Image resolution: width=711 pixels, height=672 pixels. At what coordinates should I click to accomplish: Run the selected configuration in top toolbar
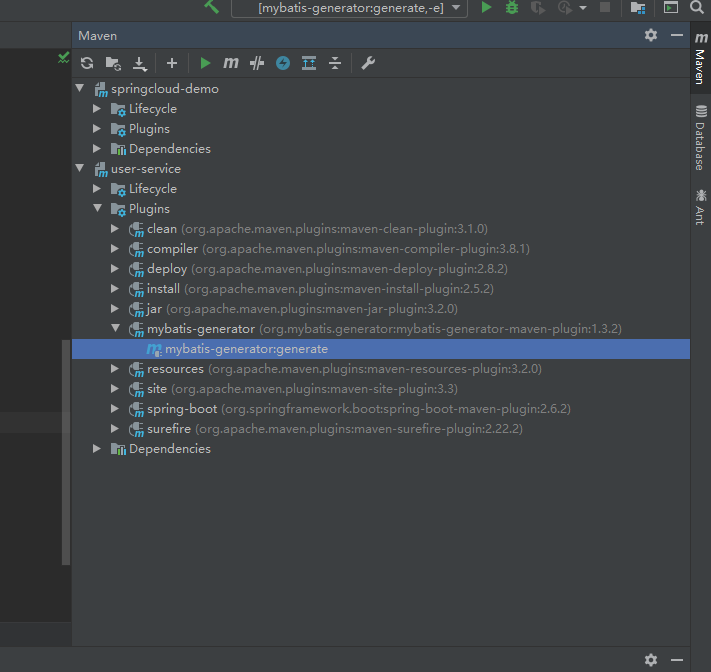pos(486,7)
